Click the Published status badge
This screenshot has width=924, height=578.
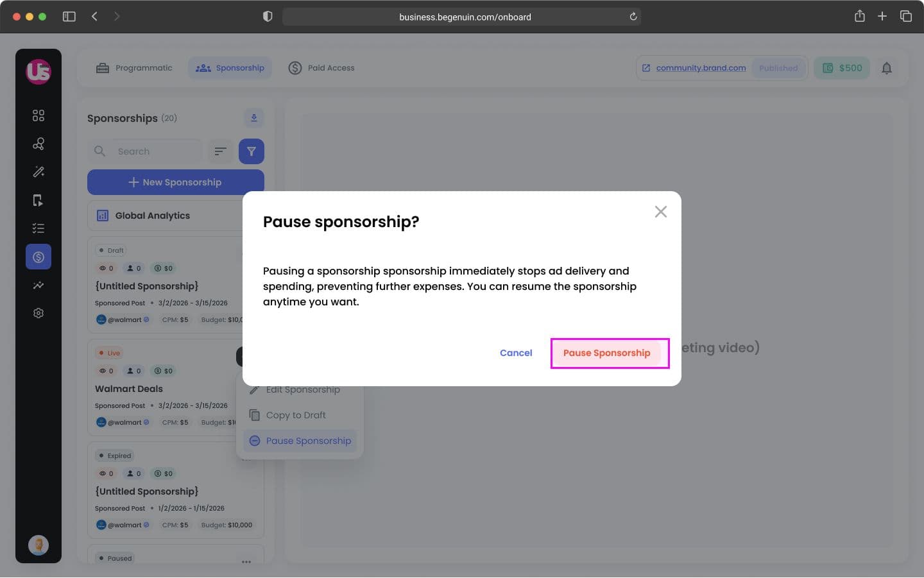778,68
